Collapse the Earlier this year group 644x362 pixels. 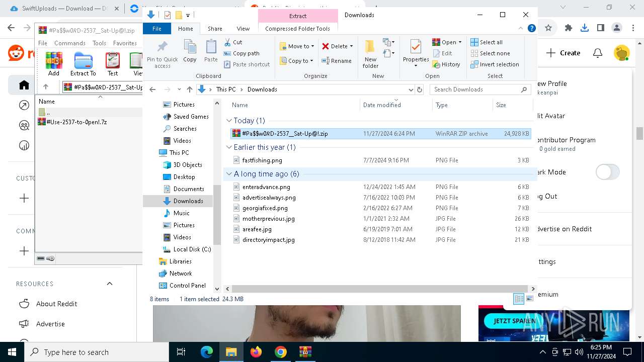pyautogui.click(x=229, y=147)
